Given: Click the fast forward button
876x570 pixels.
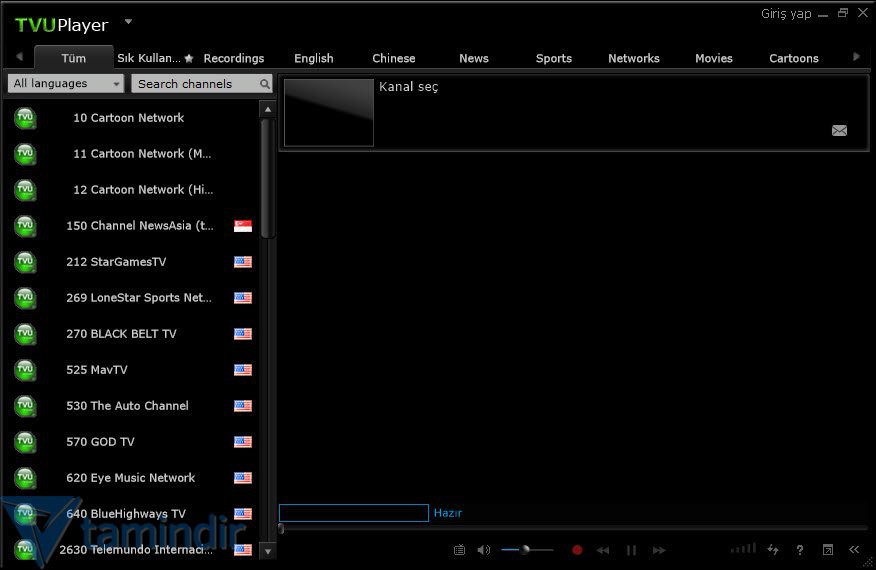Looking at the screenshot, I should point(659,550).
